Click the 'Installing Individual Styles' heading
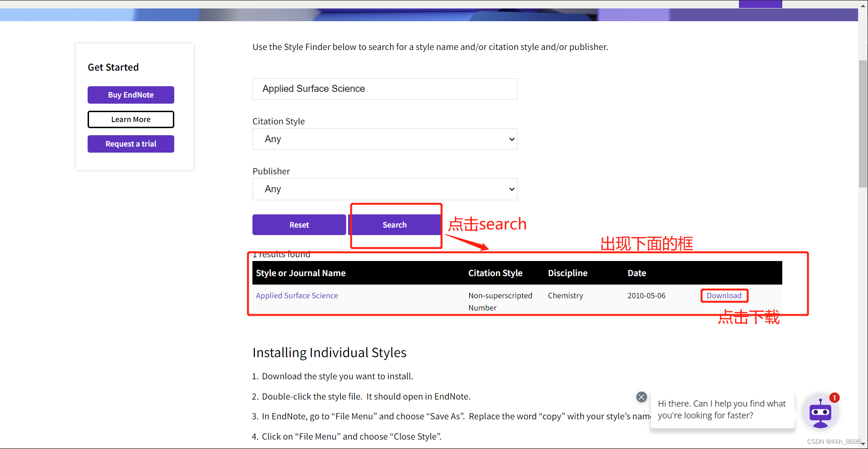The height and width of the screenshot is (449, 868). point(329,352)
